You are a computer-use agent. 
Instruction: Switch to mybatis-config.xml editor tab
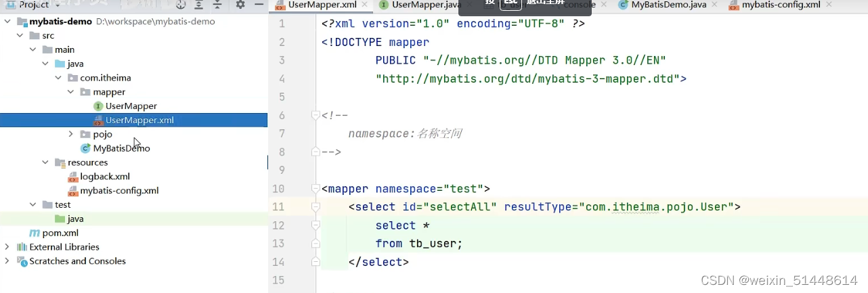[x=780, y=5]
